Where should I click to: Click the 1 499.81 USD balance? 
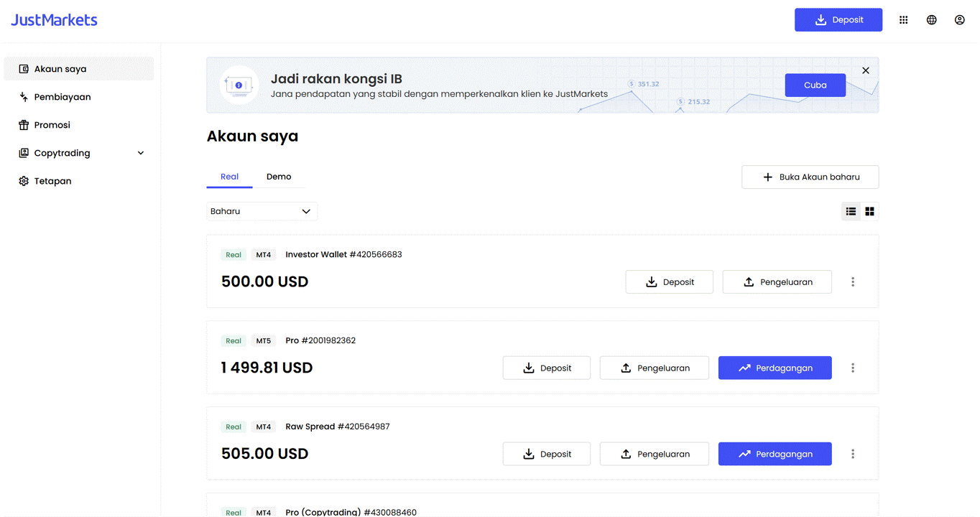tap(267, 368)
